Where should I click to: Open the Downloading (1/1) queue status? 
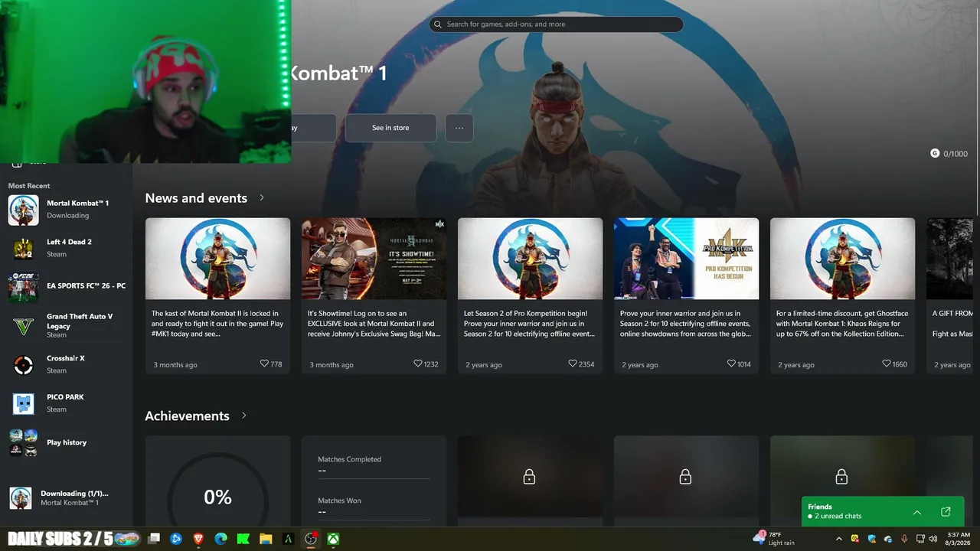[x=67, y=498]
